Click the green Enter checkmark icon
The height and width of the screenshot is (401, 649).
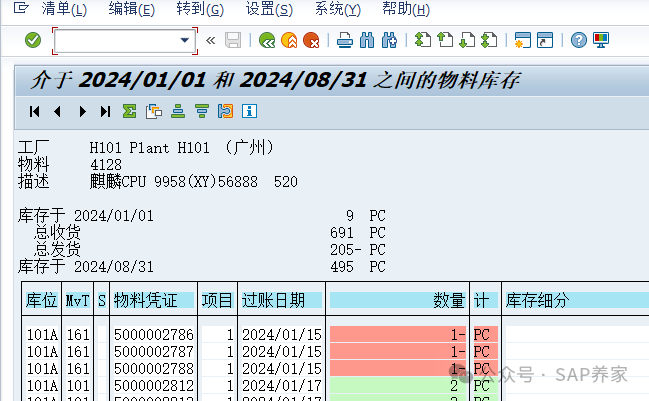pos(33,41)
